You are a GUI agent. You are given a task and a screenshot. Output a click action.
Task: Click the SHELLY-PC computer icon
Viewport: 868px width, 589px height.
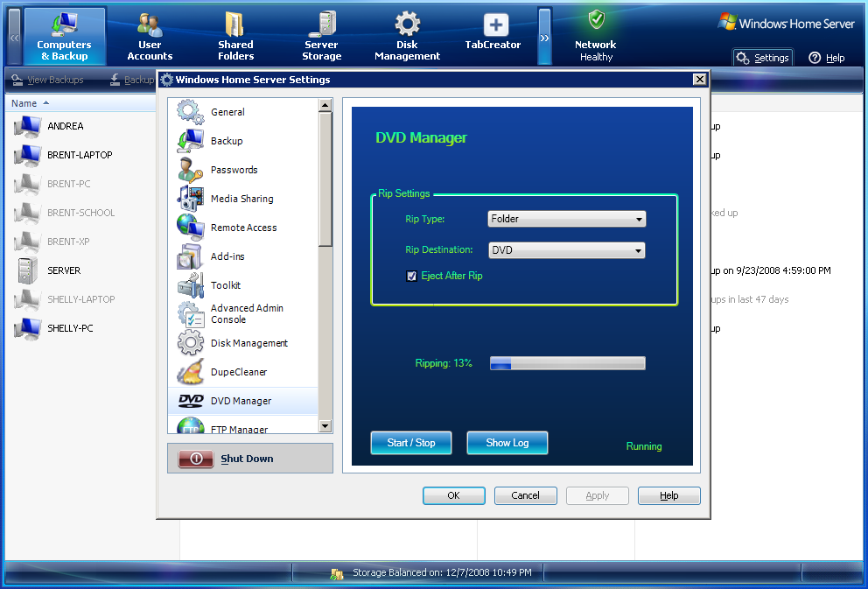click(27, 329)
